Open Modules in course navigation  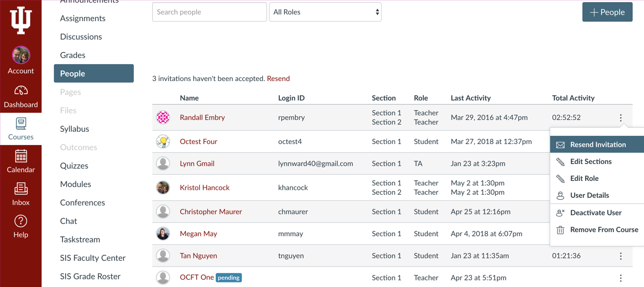pos(75,184)
